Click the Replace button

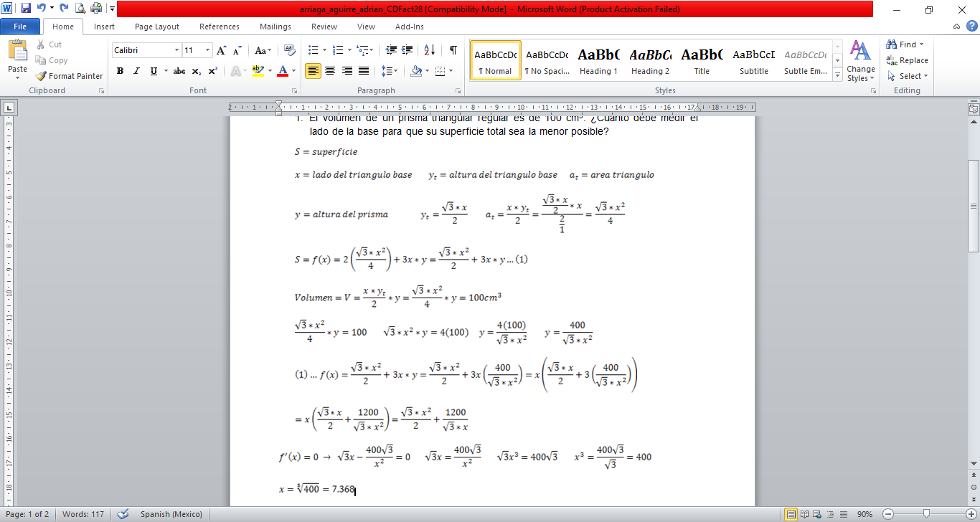tap(908, 60)
